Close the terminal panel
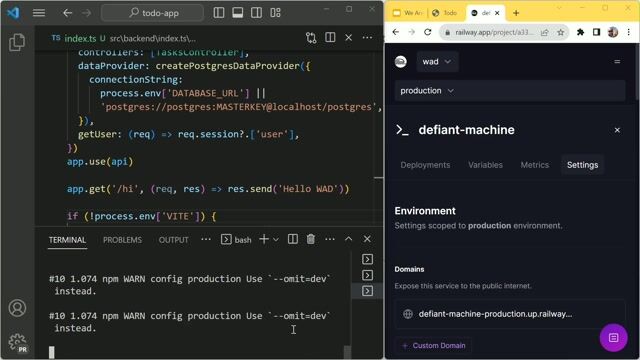This screenshot has width=640, height=360. point(367,239)
